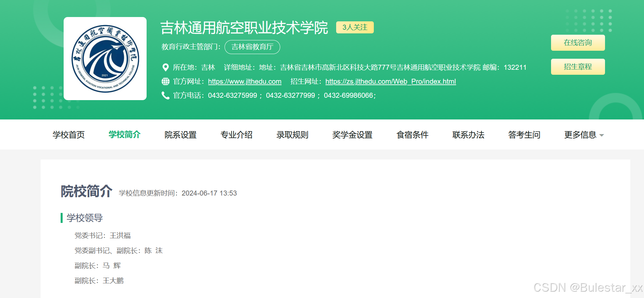
Task: Click the 学校领导 section title
Action: click(85, 218)
